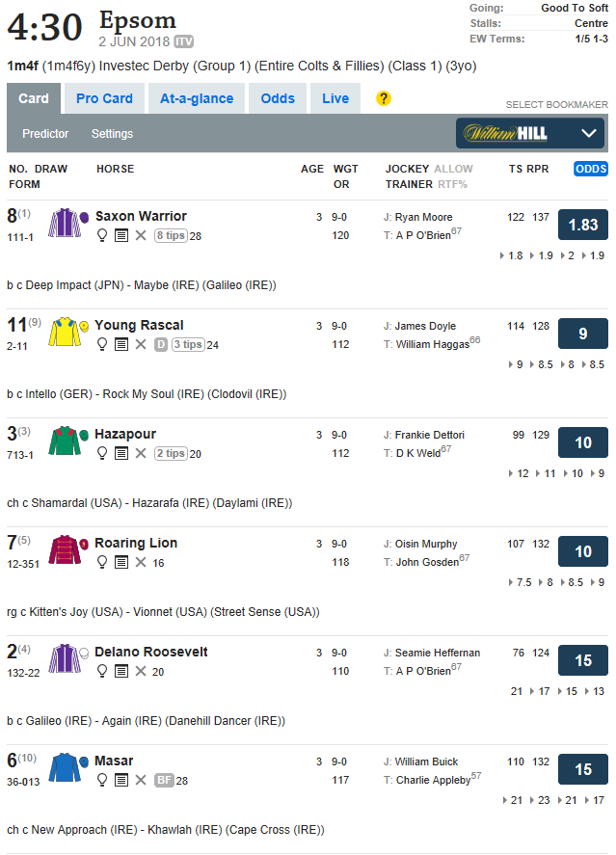Click the X icon beside Hazapour
The height and width of the screenshot is (855, 616).
point(141,453)
